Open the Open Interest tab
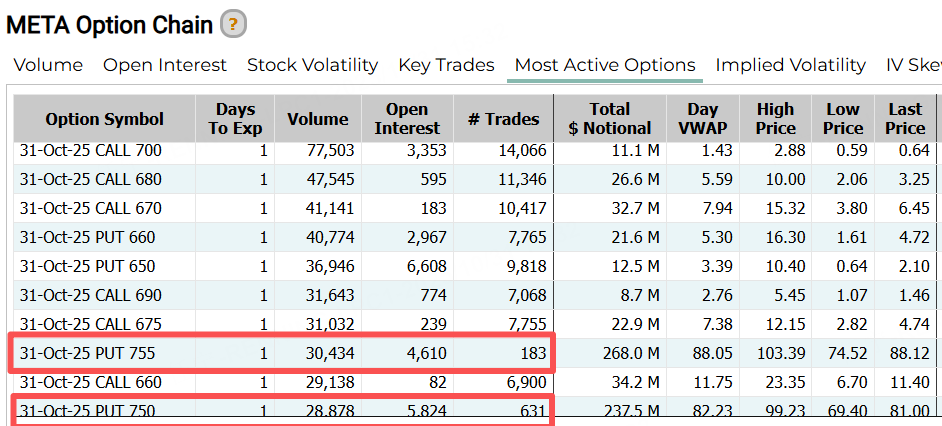Viewport: 942px width, 426px height. point(165,65)
